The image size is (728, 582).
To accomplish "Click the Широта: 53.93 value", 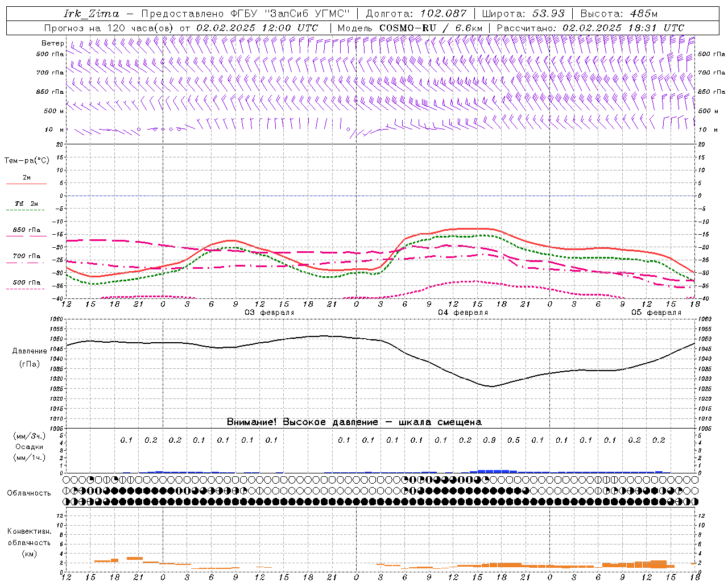I will 523,14.
